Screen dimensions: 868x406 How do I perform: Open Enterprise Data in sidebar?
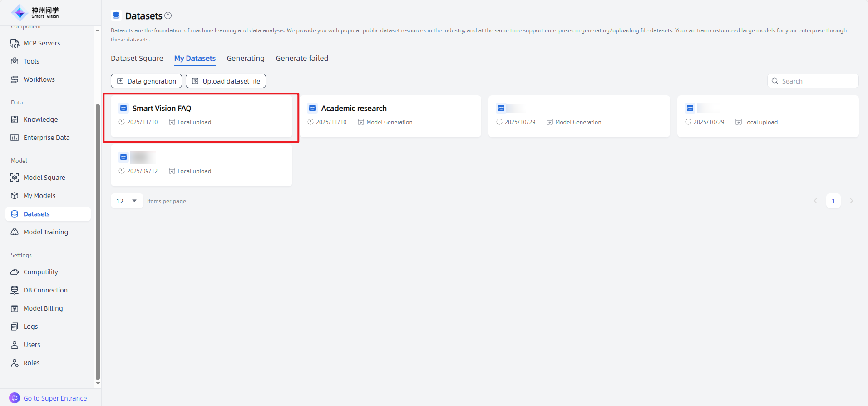coord(46,138)
